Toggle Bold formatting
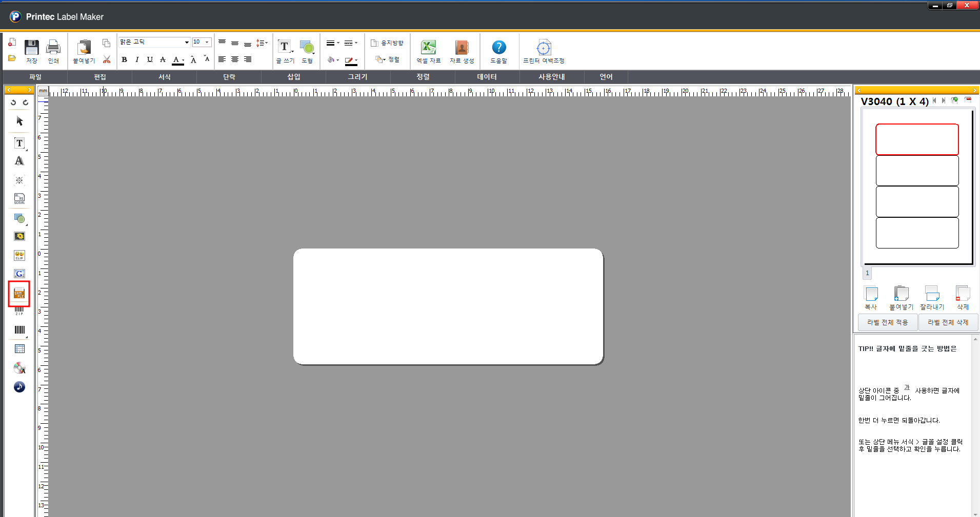The height and width of the screenshot is (517, 980). [x=124, y=59]
